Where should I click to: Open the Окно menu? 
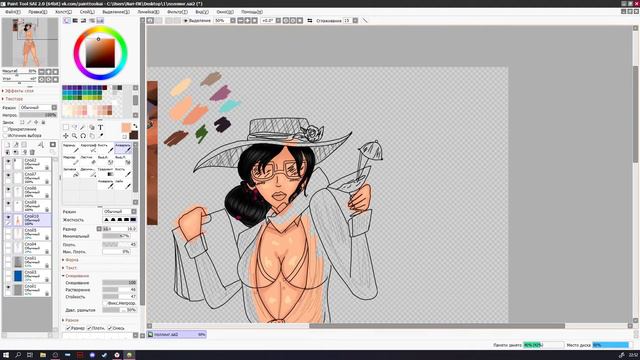224,12
